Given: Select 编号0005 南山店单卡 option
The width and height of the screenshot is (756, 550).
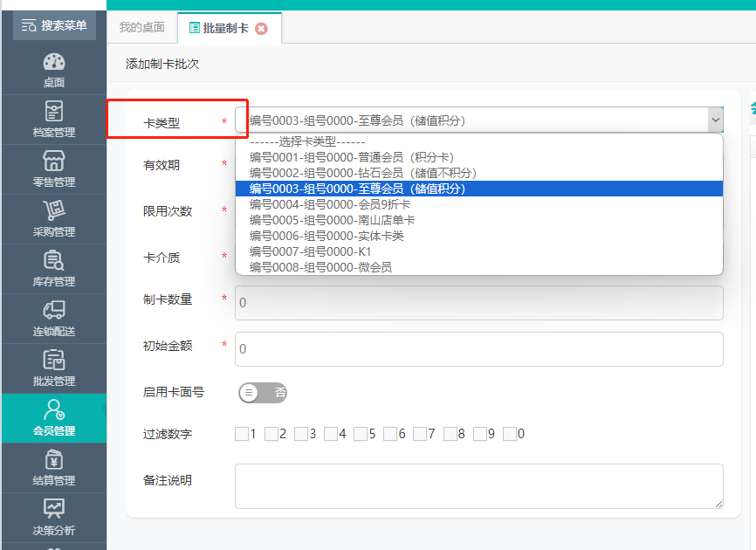Looking at the screenshot, I should (478, 220).
